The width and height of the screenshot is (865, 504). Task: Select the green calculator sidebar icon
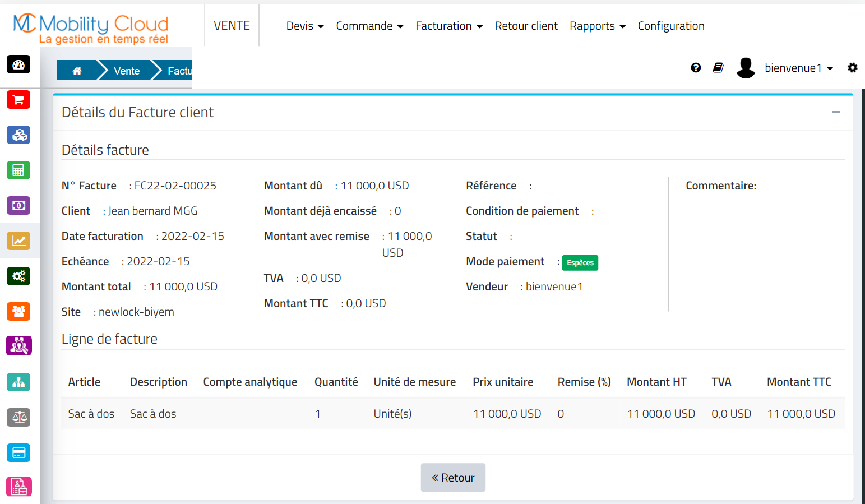[x=18, y=170]
